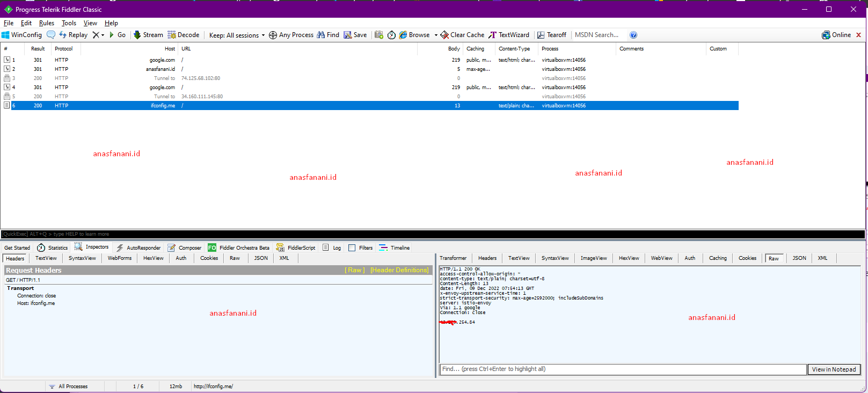
Task: Switch to the Inspectors tab
Action: pos(92,247)
